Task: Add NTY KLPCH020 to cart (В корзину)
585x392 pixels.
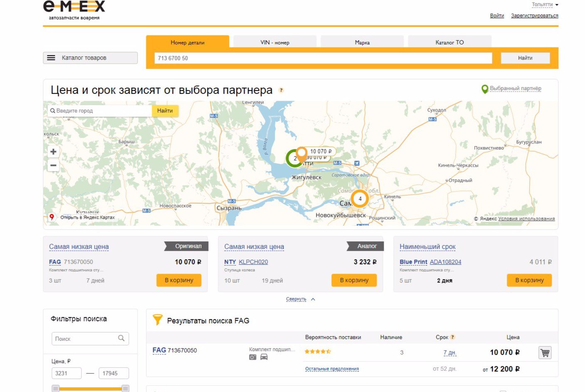Action: [354, 280]
